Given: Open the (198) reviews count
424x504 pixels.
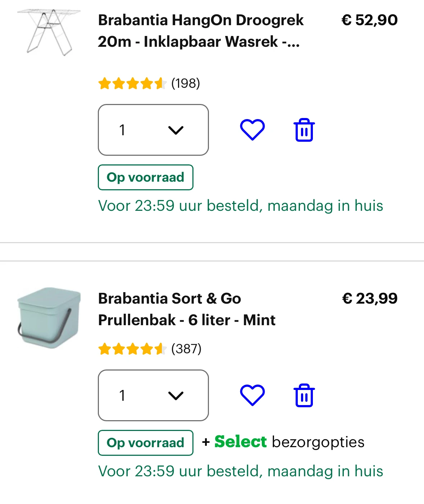Looking at the screenshot, I should tap(186, 83).
